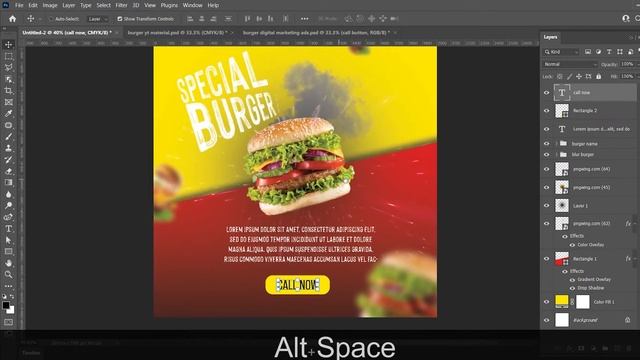Select the Clone Stamp tool
640x360 pixels.
9,148
